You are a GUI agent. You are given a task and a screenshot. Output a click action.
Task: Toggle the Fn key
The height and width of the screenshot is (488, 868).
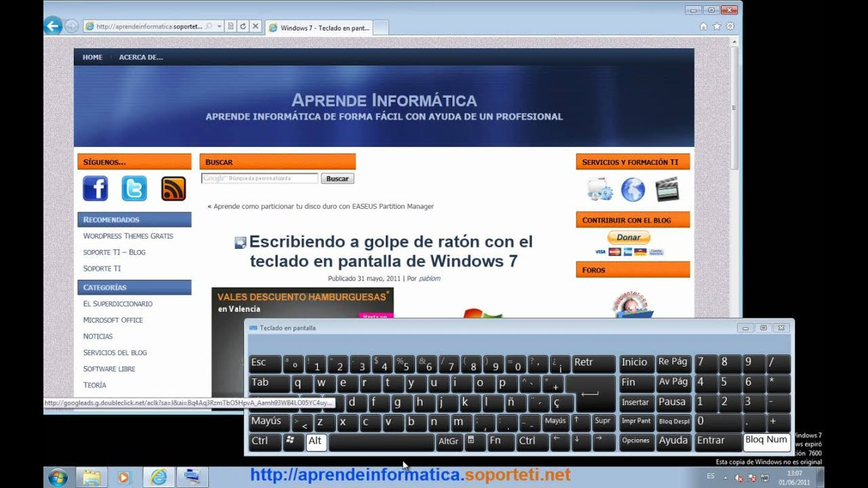point(500,442)
